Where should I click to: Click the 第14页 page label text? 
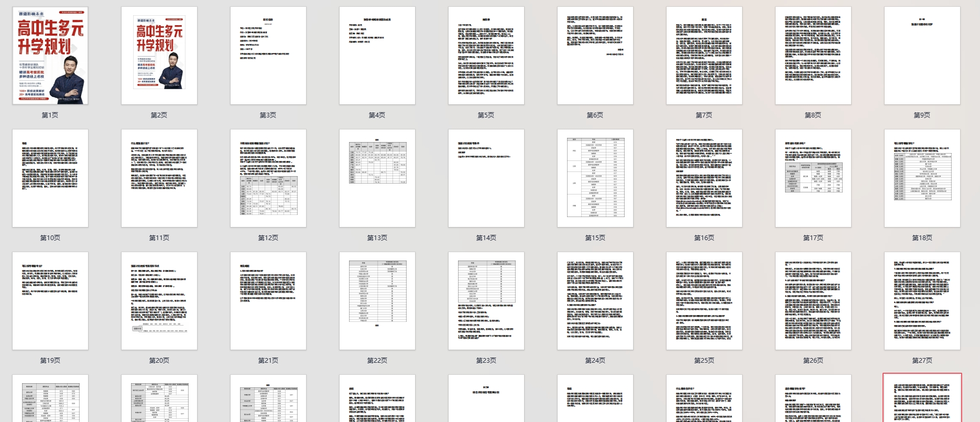click(486, 238)
